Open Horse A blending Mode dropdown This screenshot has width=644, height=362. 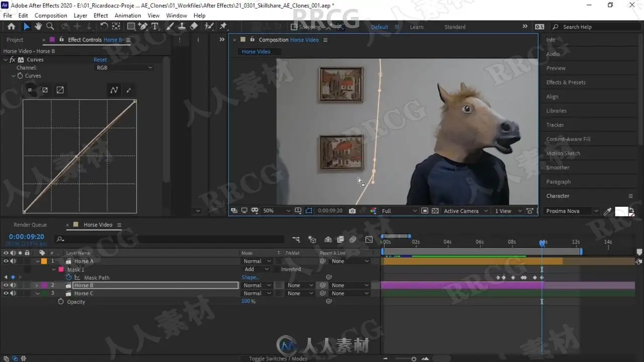[x=257, y=261]
